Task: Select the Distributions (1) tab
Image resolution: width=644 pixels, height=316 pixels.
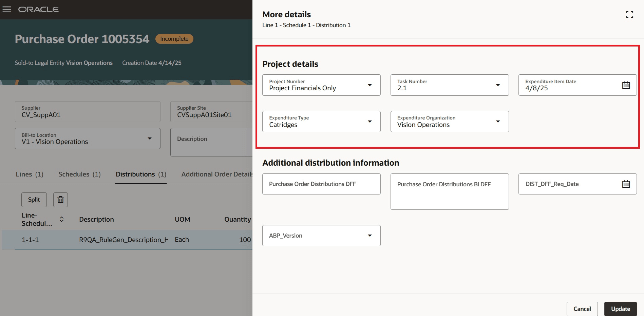Action: [141, 174]
